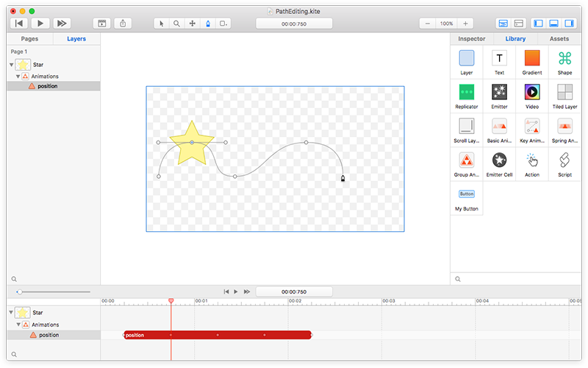Choose Action item in Library
The width and height of the screenshot is (588, 368).
(x=532, y=164)
